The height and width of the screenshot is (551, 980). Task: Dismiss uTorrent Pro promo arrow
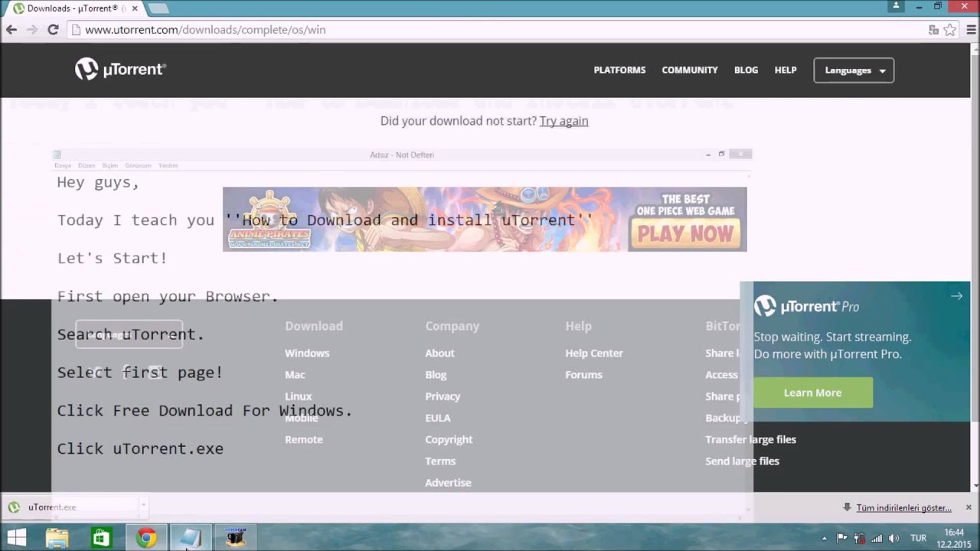(956, 296)
